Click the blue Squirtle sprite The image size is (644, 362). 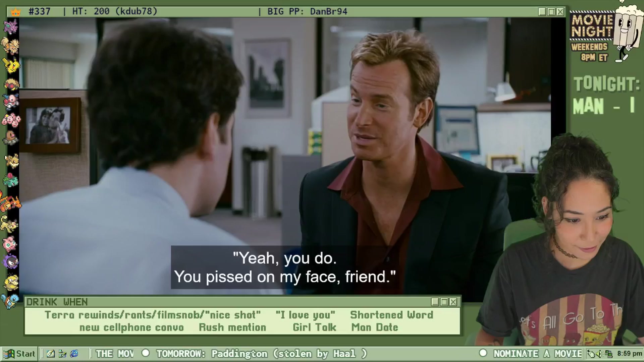9,301
